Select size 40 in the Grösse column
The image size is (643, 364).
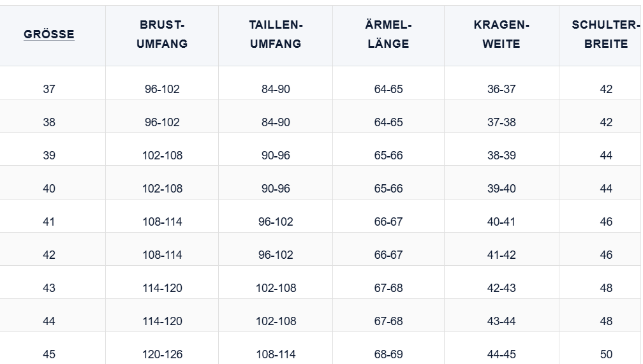pyautogui.click(x=49, y=189)
